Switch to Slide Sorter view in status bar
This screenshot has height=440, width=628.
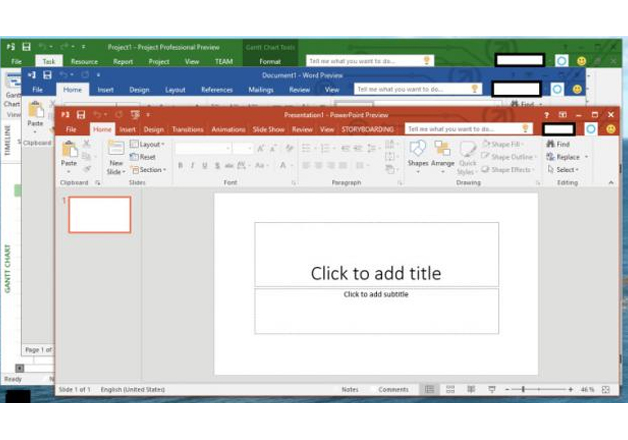point(450,390)
